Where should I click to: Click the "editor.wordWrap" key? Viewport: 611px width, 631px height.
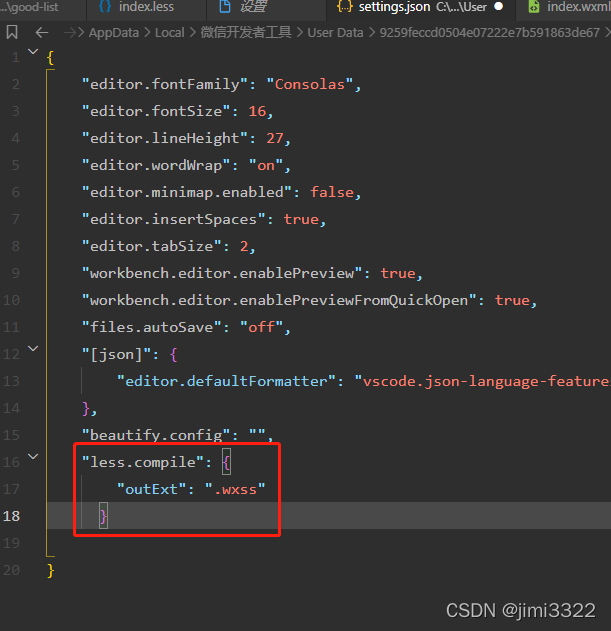click(x=156, y=165)
